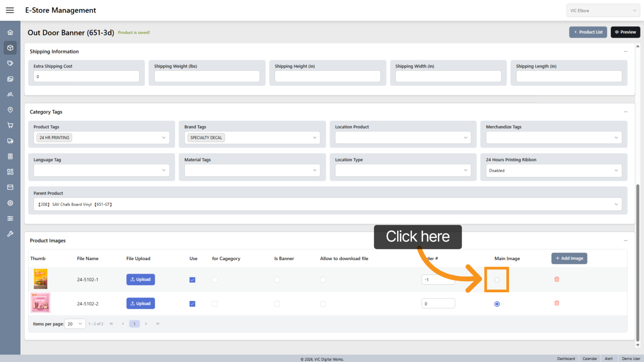Viewport: 644px width, 362px height.
Task: Click the location pin sidebar icon
Action: point(10,110)
